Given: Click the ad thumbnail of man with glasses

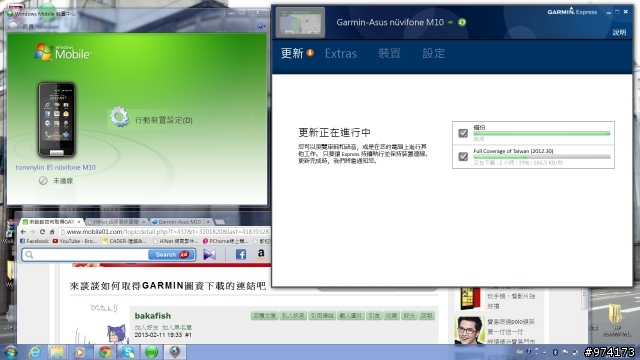Looking at the screenshot, I should coord(469,330).
